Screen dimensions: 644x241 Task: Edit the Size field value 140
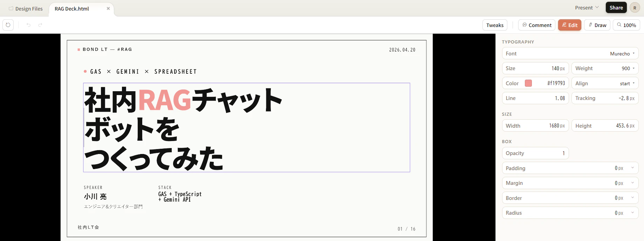pyautogui.click(x=535, y=68)
